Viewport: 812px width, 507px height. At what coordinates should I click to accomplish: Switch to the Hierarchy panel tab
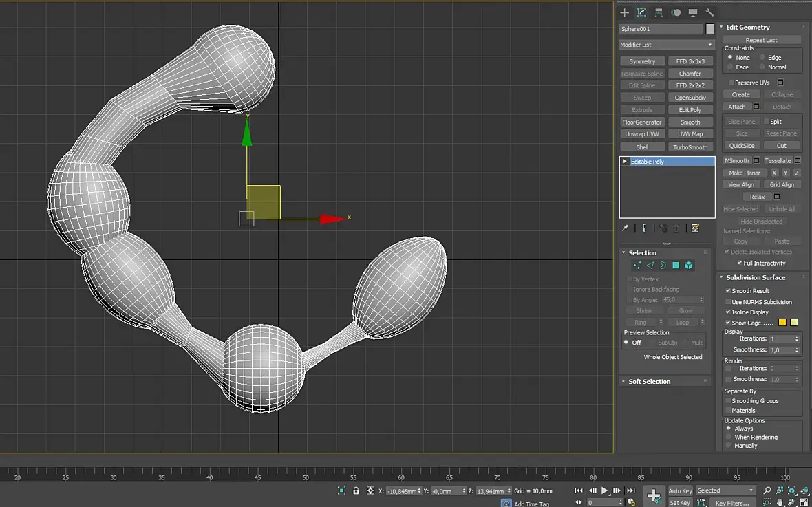click(x=659, y=12)
